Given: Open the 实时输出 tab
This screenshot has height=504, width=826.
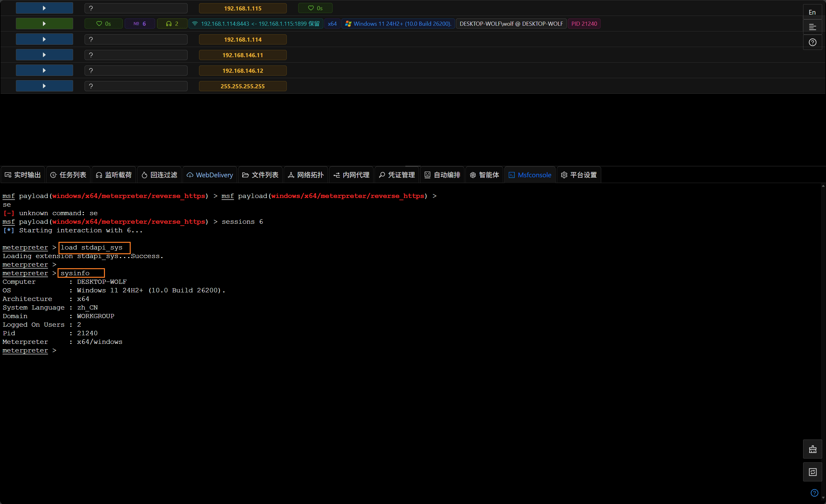Looking at the screenshot, I should (23, 175).
